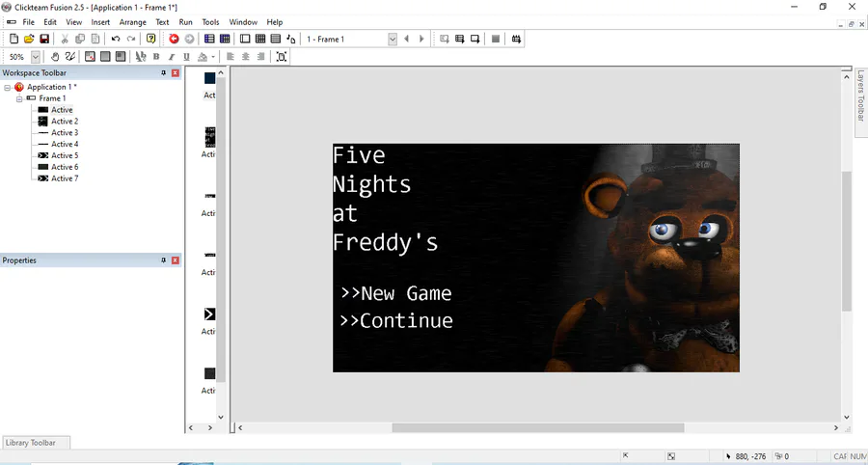Image resolution: width=868 pixels, height=465 pixels.
Task: Click the center-in-frame icon
Action: click(282, 57)
